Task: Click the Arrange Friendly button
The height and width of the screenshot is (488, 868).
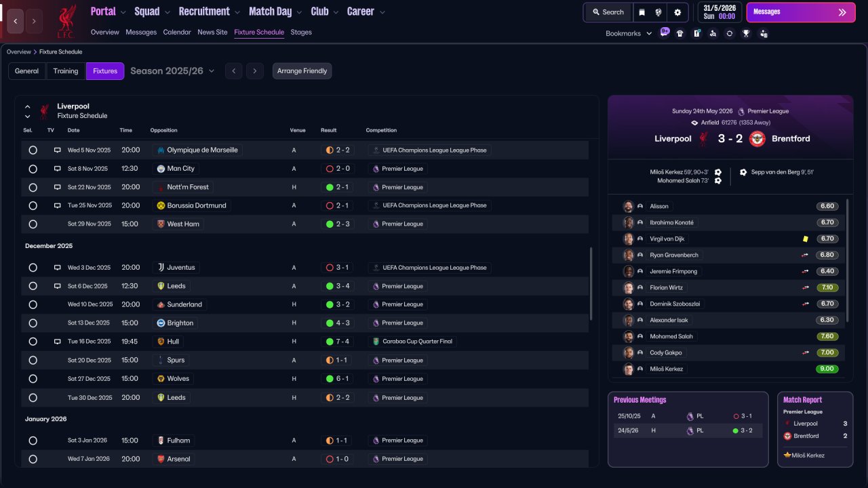Action: (x=302, y=71)
